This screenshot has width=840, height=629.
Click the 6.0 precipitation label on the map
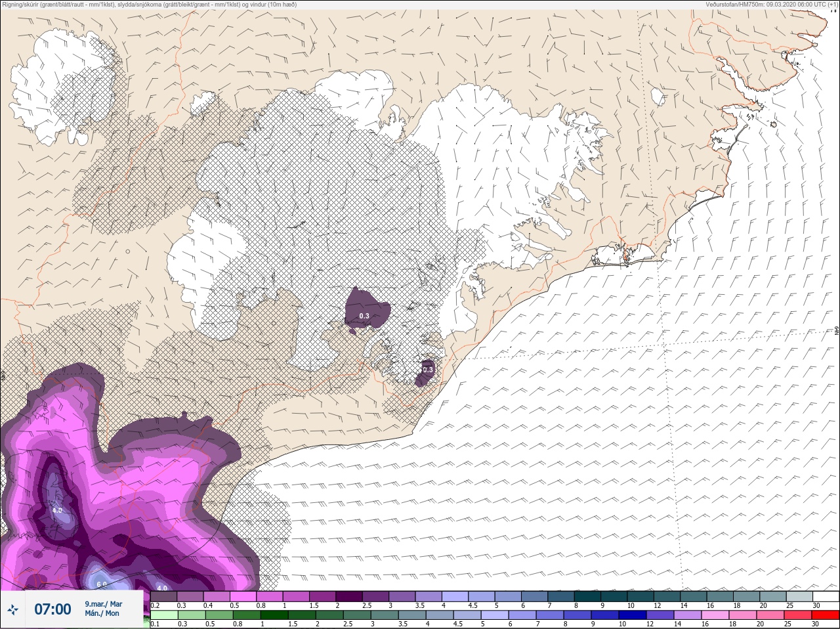(102, 584)
